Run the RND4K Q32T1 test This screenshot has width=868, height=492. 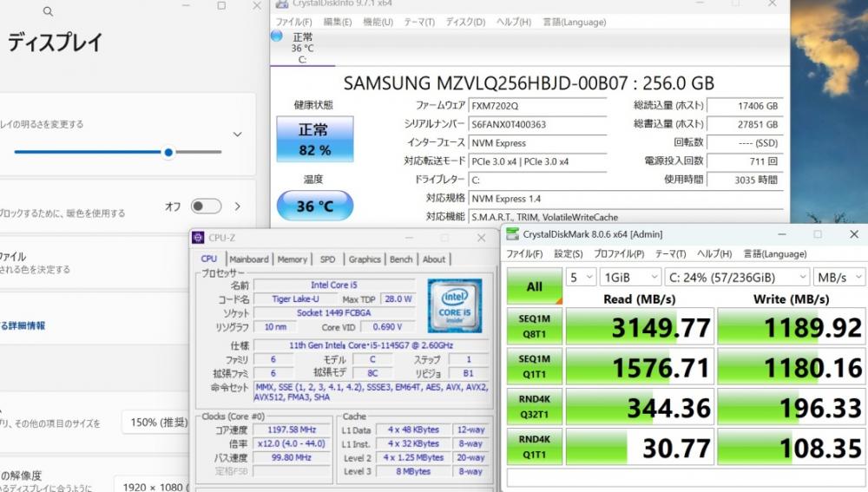[x=535, y=407]
